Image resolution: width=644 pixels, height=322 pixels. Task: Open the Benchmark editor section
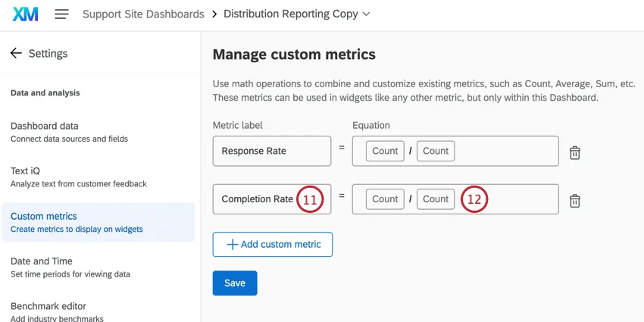click(x=61, y=311)
